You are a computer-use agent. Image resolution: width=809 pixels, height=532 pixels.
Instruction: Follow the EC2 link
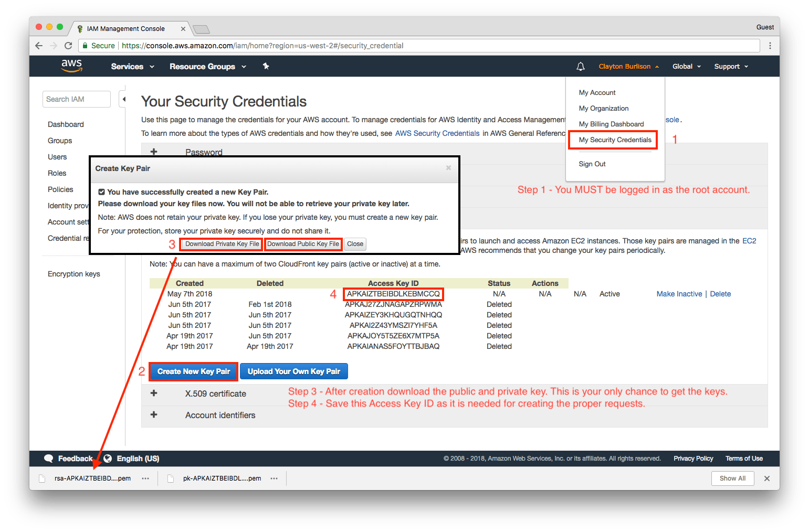[749, 241]
